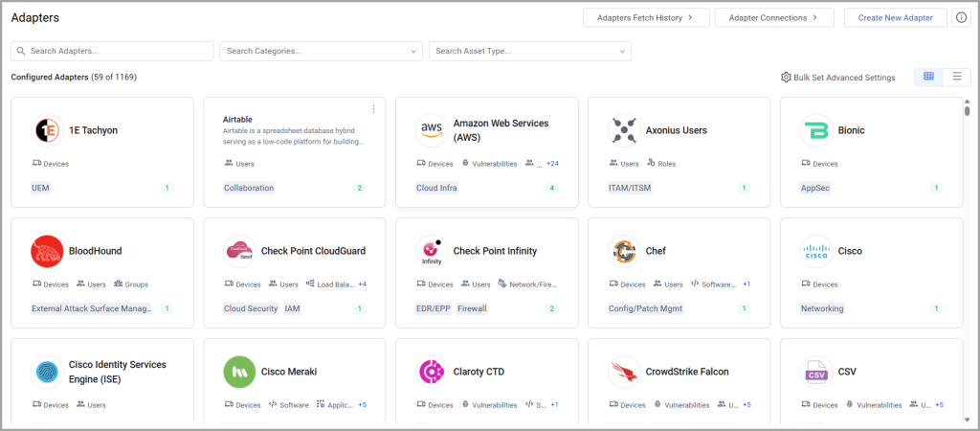Click the CrowdStrike Falcon logo icon

coord(624,372)
